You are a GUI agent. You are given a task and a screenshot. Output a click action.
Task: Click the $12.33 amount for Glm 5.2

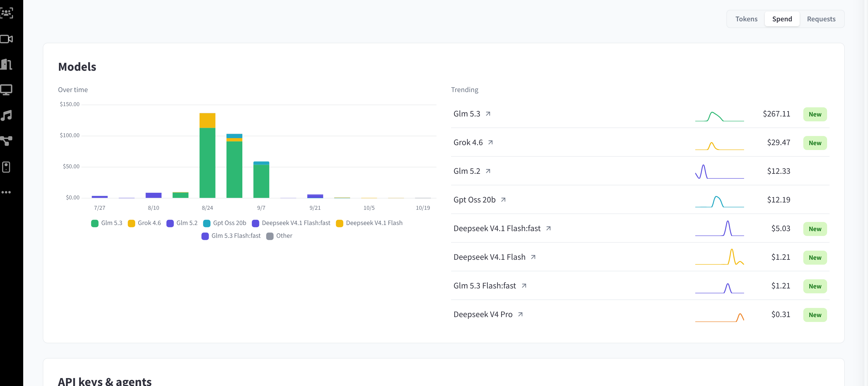click(x=778, y=171)
